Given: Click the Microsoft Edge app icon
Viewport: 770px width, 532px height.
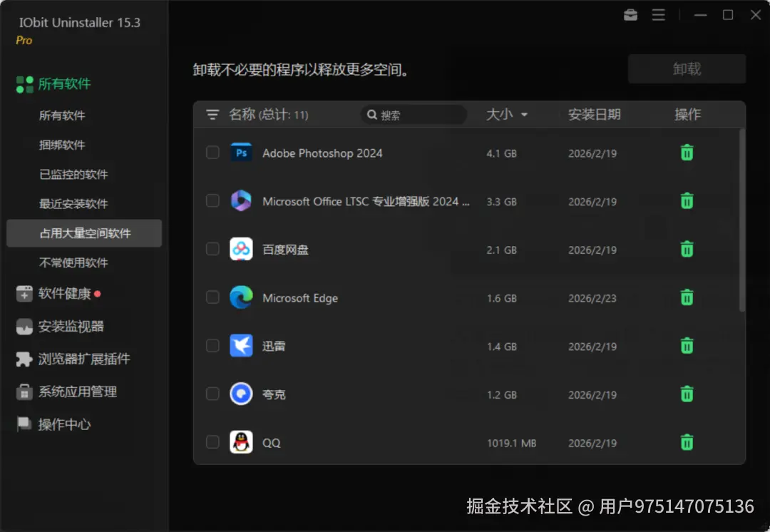Looking at the screenshot, I should tap(241, 297).
